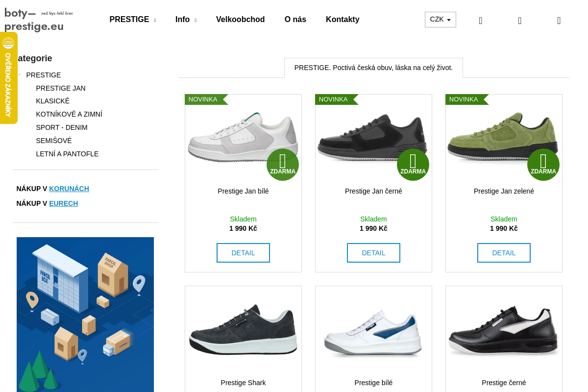Screen dimensions: 588x392
Task: Click ZDARMA badge on Prestige Jan zelené
Action: (x=543, y=165)
